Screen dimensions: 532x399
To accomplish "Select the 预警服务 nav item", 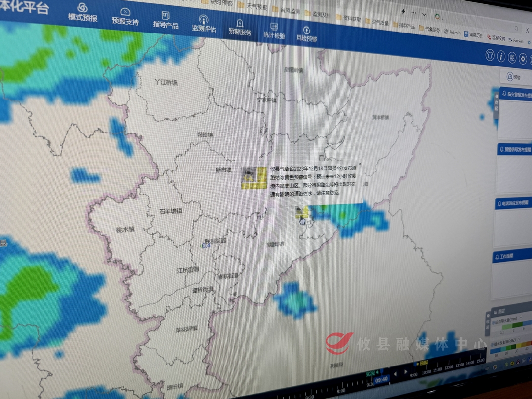I will [x=239, y=27].
